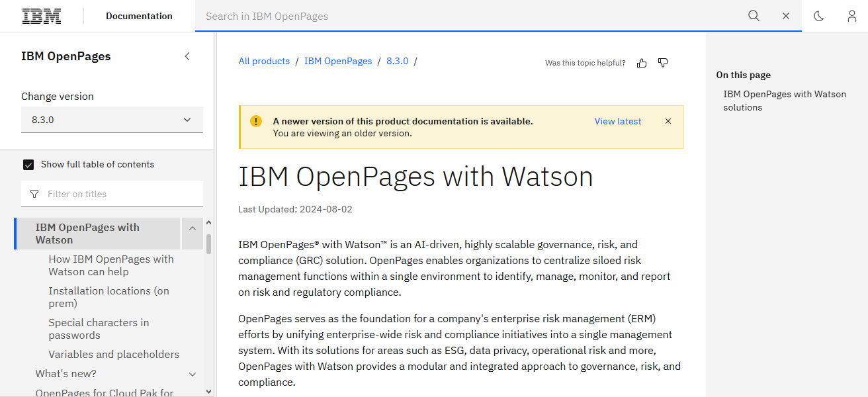Open the IBM OpenPages breadcrumb
Image resolution: width=868 pixels, height=397 pixels.
tap(338, 60)
